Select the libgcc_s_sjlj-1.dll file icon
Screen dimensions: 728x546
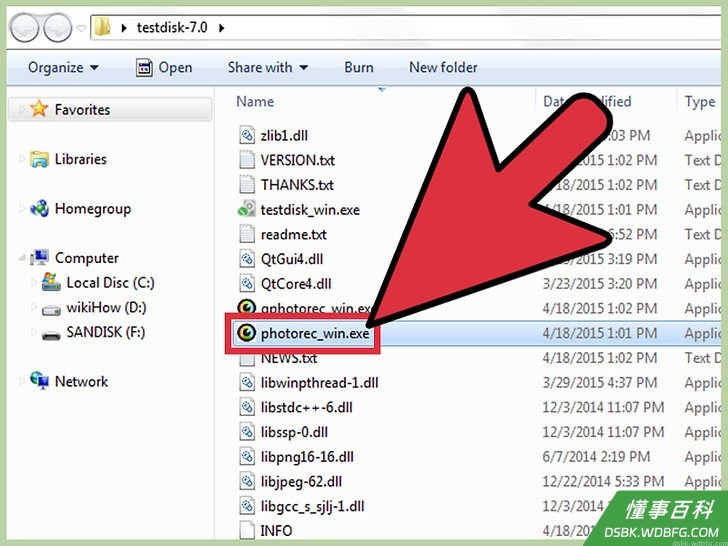(x=247, y=506)
